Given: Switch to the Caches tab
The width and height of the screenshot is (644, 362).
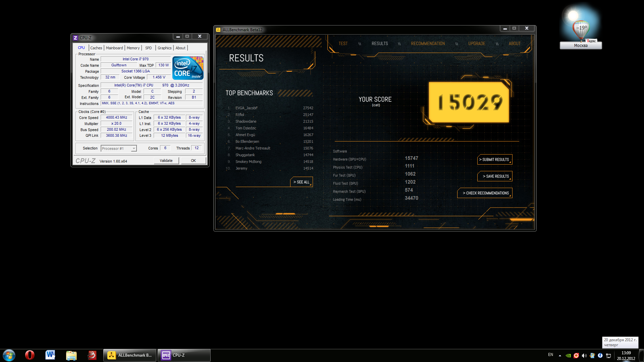Looking at the screenshot, I should 96,48.
